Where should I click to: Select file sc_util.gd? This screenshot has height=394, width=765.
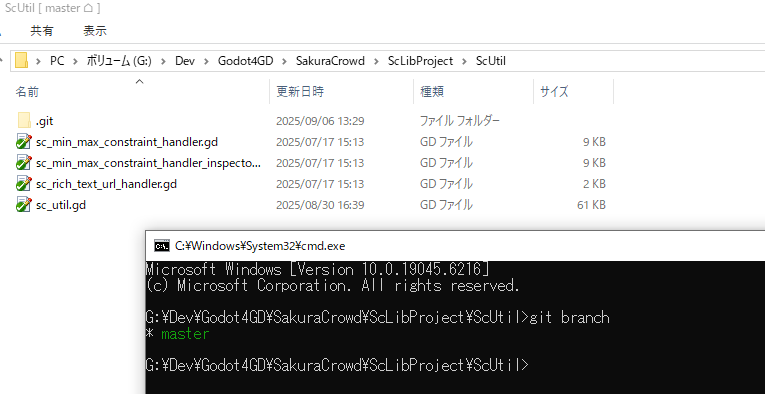click(61, 205)
